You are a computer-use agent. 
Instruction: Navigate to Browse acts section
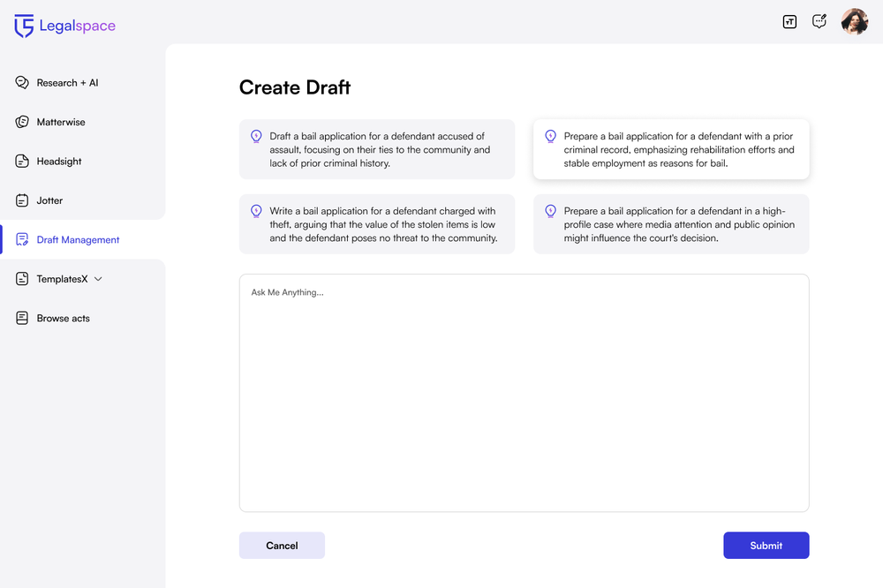(x=63, y=318)
